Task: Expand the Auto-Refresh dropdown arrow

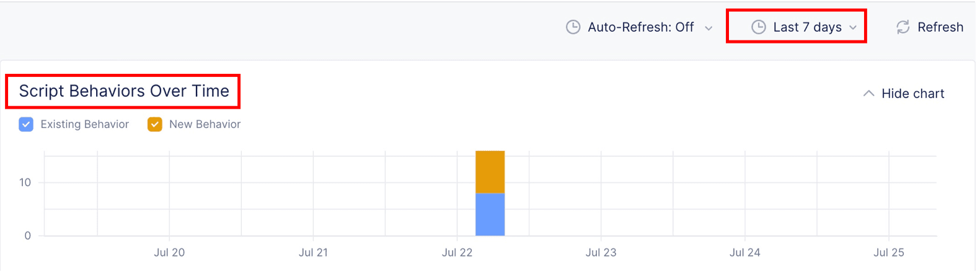Action: coord(709,28)
